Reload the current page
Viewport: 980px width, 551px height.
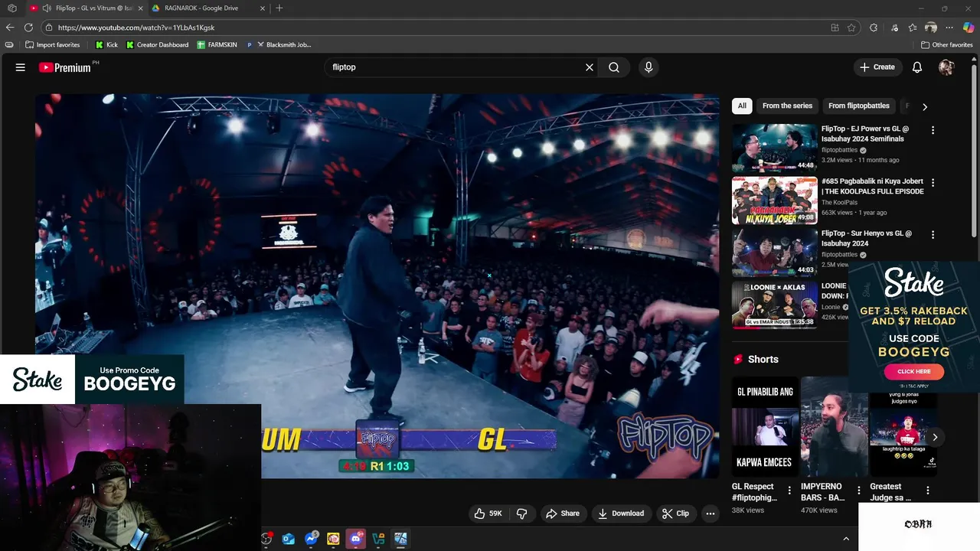(x=28, y=28)
